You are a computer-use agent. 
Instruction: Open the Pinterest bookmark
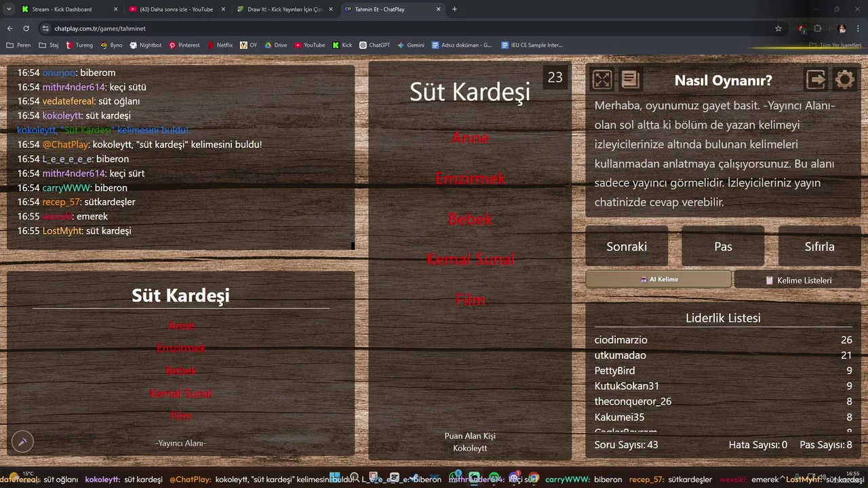click(x=184, y=45)
